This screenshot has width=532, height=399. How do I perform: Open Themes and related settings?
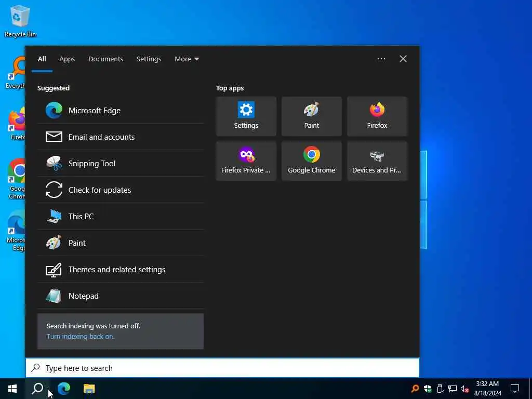coord(121,269)
